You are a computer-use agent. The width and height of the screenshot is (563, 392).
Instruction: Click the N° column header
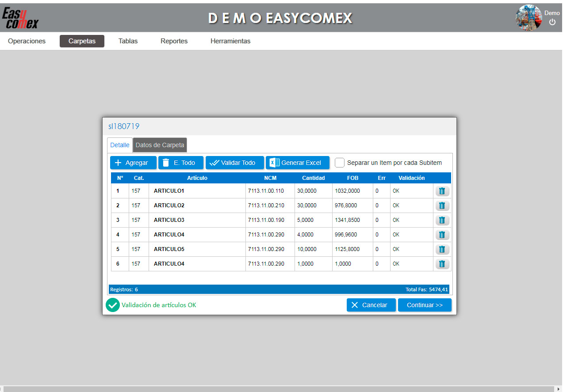(x=120, y=178)
